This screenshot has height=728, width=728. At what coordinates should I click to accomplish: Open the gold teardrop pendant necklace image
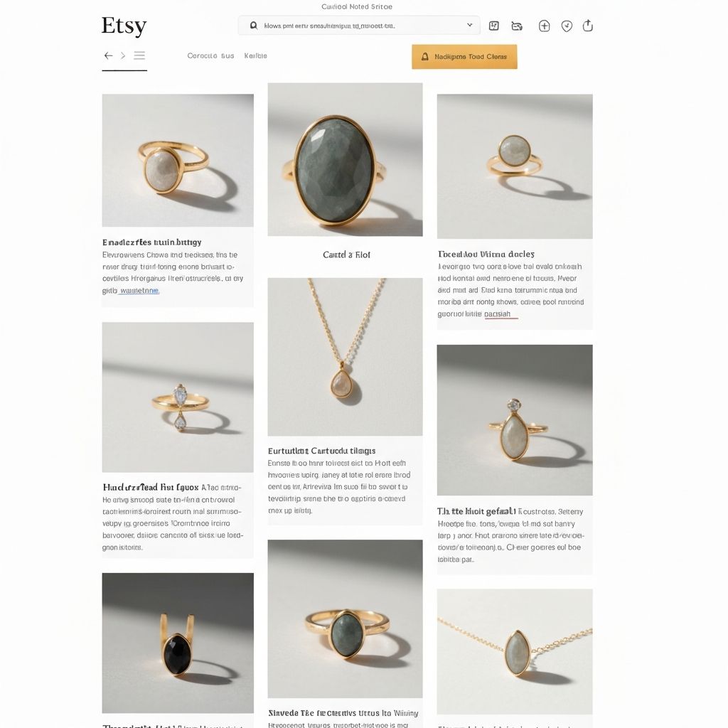(x=345, y=357)
